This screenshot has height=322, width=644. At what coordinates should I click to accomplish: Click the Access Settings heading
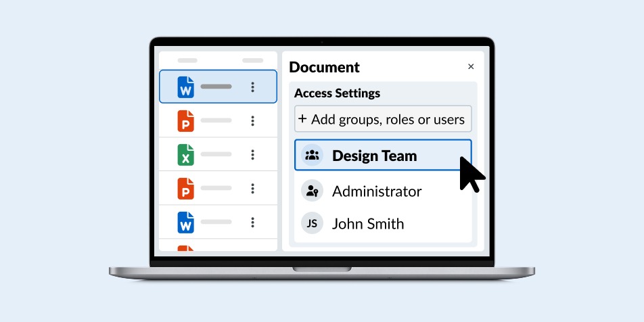point(337,93)
